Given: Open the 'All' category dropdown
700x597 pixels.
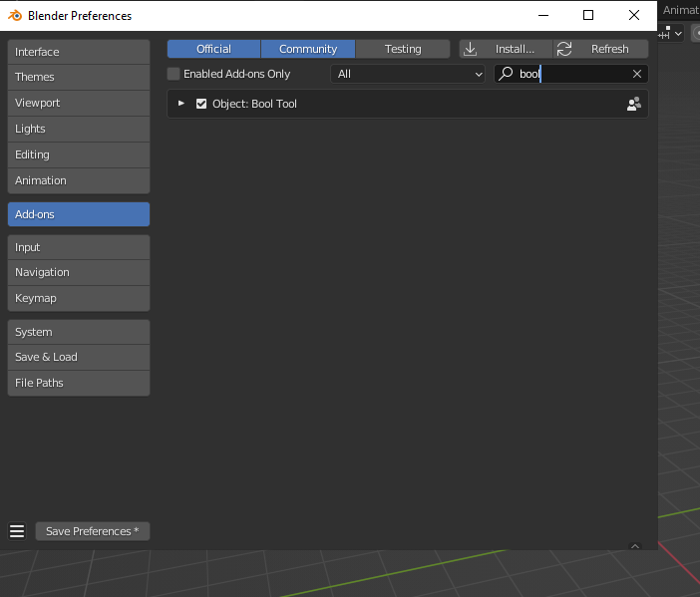Looking at the screenshot, I should click(409, 74).
